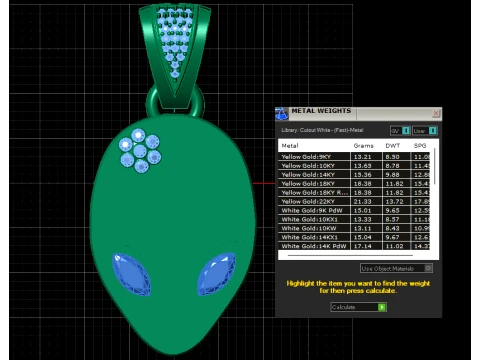Click the 21.33 grams value
This screenshot has width=480, height=360.
[362, 202]
